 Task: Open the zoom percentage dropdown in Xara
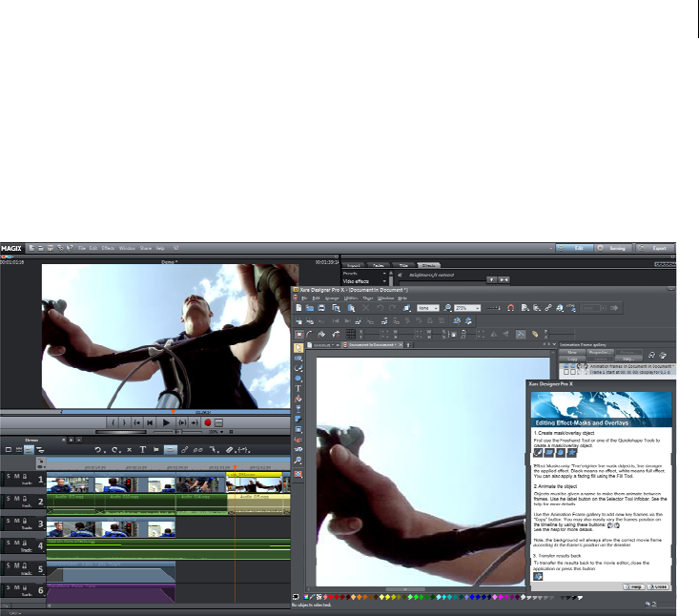click(478, 308)
